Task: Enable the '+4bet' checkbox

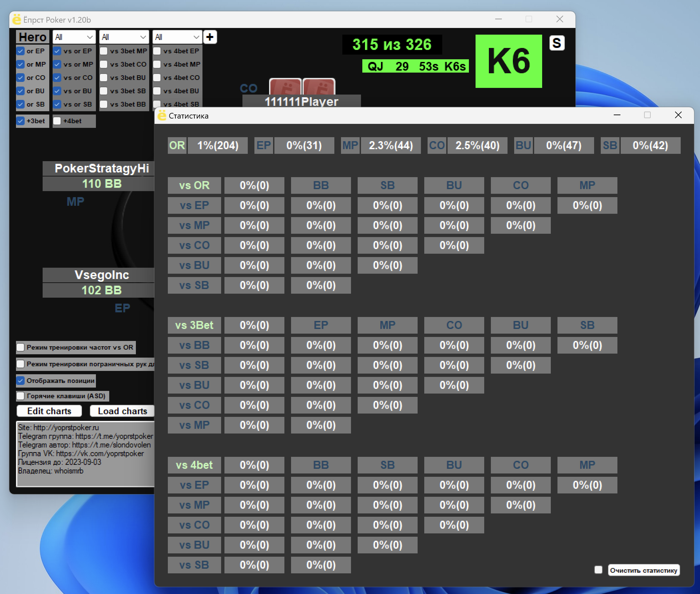Action: click(57, 121)
